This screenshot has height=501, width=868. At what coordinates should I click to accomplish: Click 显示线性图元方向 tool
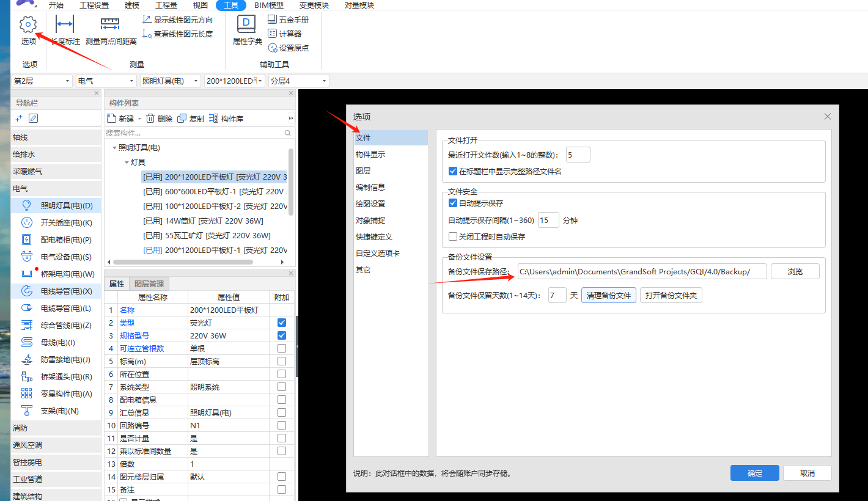[x=178, y=20]
